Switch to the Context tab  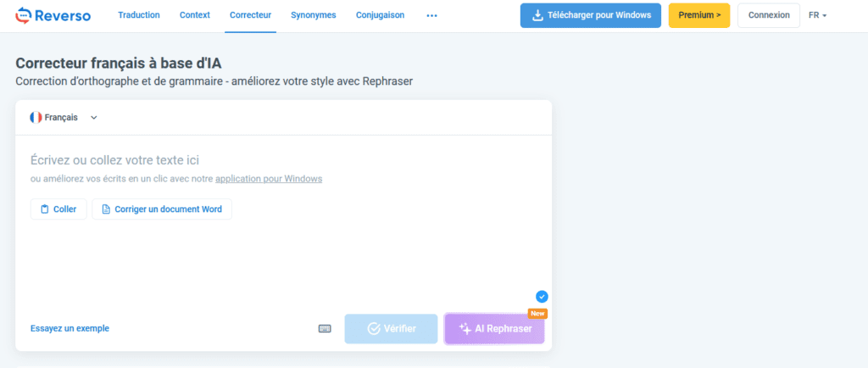pyautogui.click(x=194, y=15)
